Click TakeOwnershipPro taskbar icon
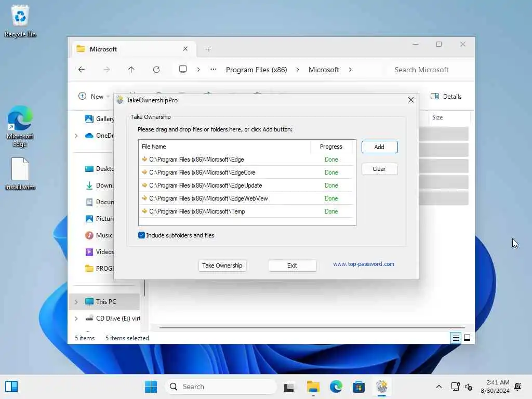This screenshot has height=399, width=532. (382, 387)
